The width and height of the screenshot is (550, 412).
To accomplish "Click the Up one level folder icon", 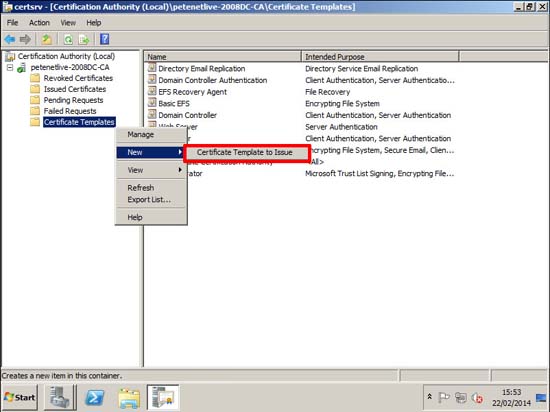I will pyautogui.click(x=46, y=39).
